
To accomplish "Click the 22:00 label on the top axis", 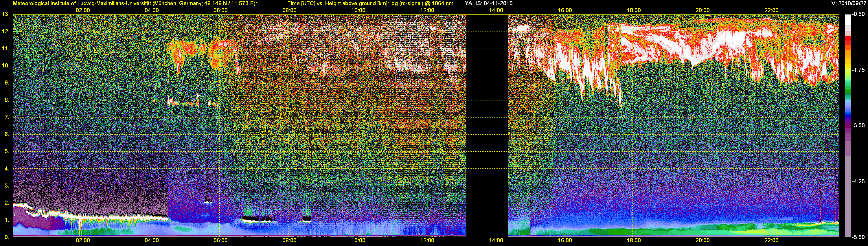I will coord(771,10).
